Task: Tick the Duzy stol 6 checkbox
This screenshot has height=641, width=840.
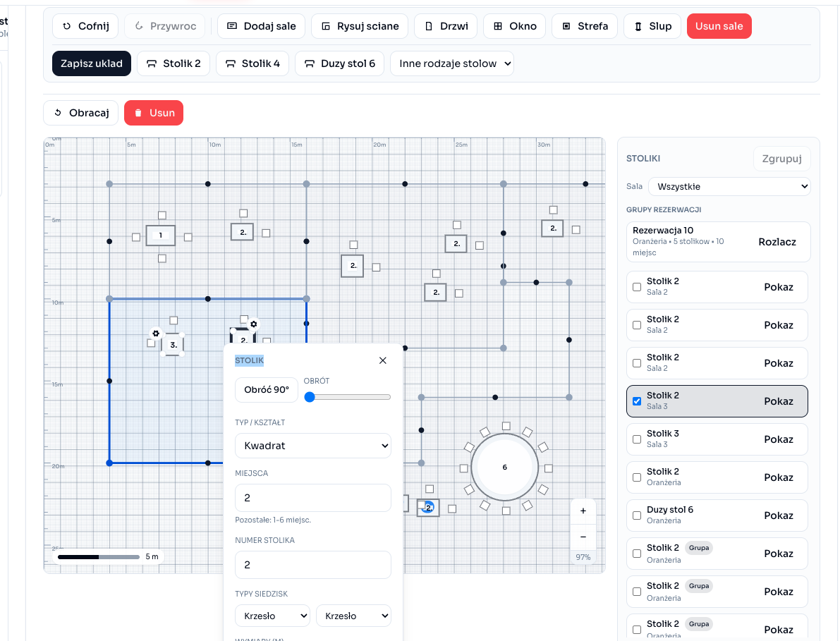Action: 637,515
